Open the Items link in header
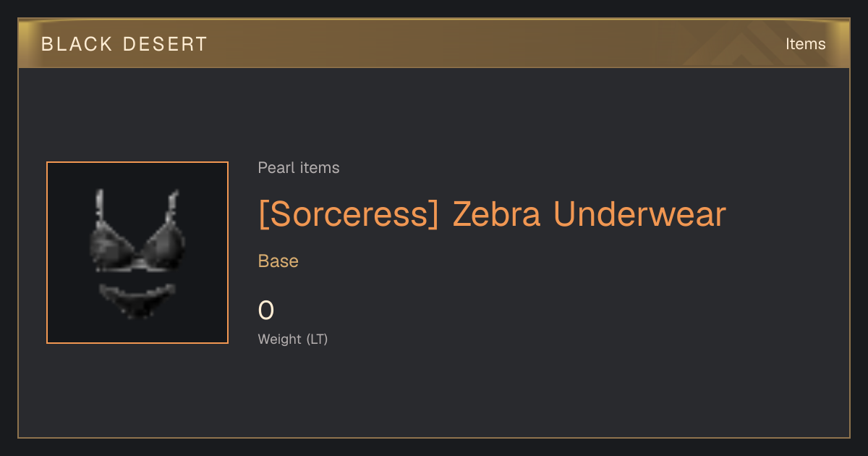This screenshot has width=868, height=456. [x=805, y=44]
